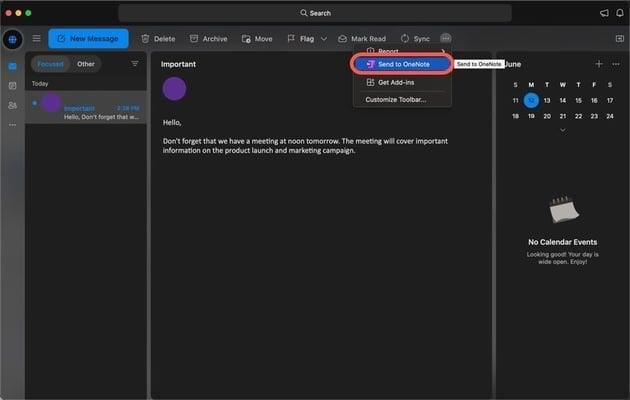Select June 22 in calendar
This screenshot has height=400, width=630.
point(579,116)
